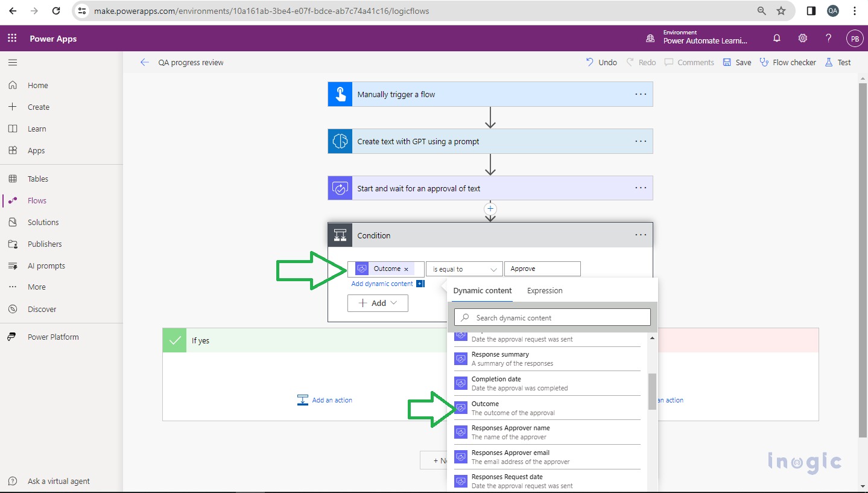Select Responses Approver name item
The height and width of the screenshot is (493, 868).
coord(547,432)
